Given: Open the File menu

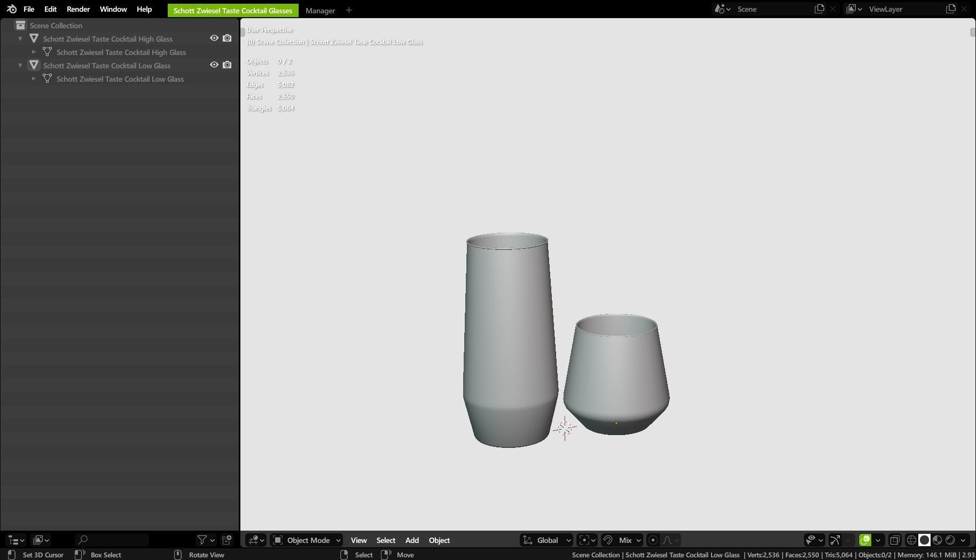Looking at the screenshot, I should (x=29, y=9).
